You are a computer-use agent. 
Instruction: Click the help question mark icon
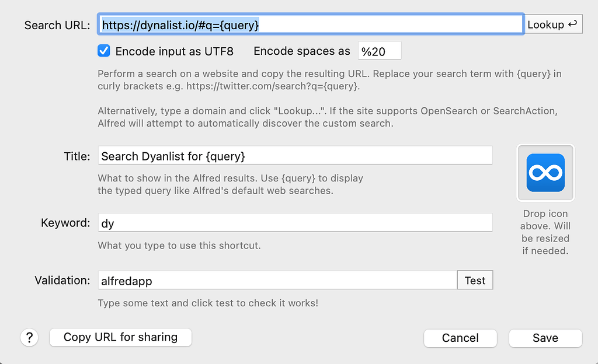coord(29,338)
